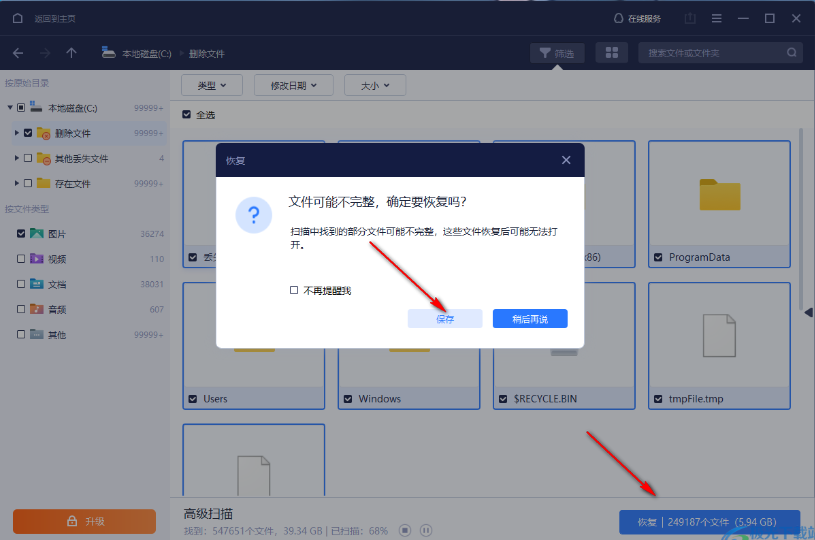
Task: Click the search magnifier icon
Action: [x=792, y=52]
